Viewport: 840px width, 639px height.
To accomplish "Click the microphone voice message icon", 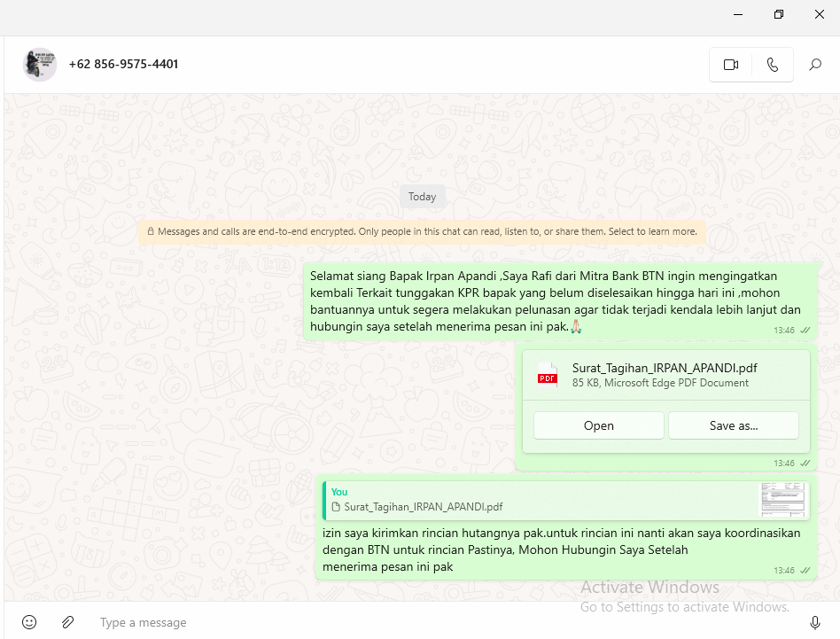I will [x=815, y=622].
